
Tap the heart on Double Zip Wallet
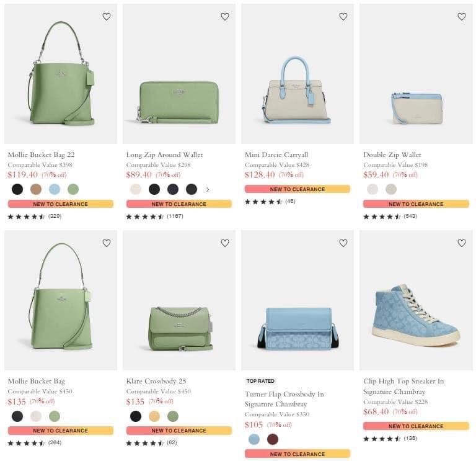[462, 17]
